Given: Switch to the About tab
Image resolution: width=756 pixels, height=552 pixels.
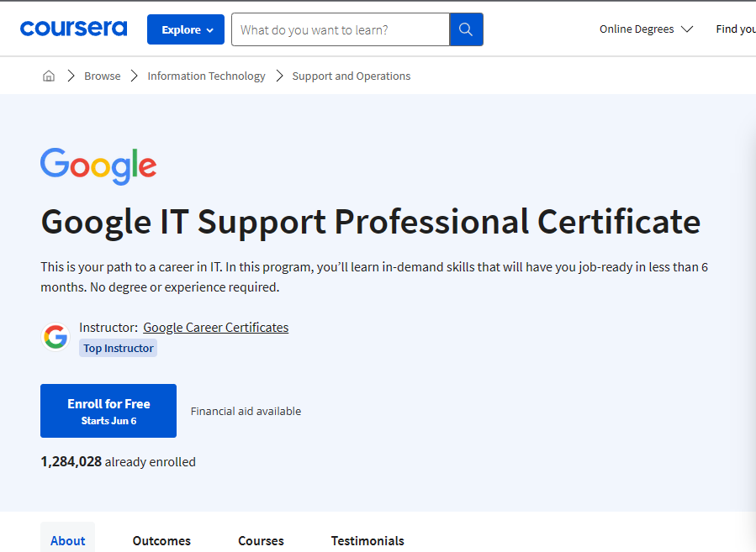Looking at the screenshot, I should pos(67,540).
